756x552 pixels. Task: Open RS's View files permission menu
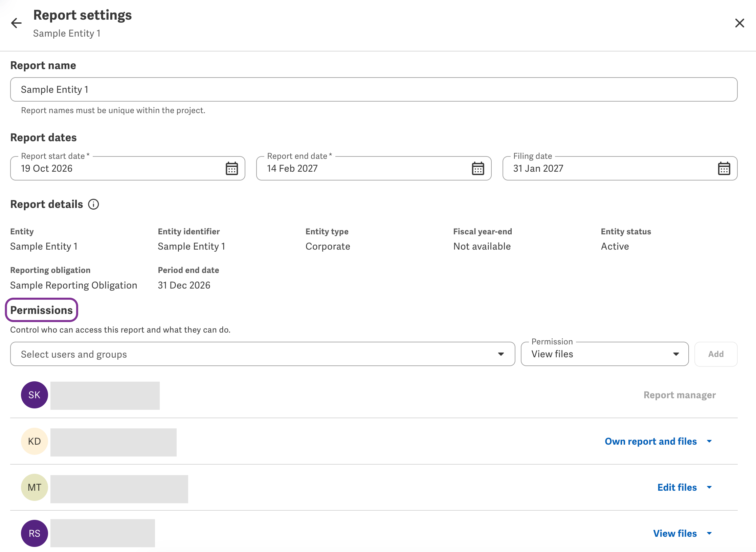(683, 533)
